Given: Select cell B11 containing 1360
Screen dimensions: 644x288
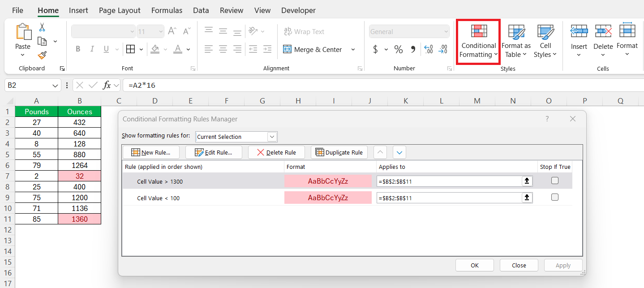Looking at the screenshot, I should 80,219.
